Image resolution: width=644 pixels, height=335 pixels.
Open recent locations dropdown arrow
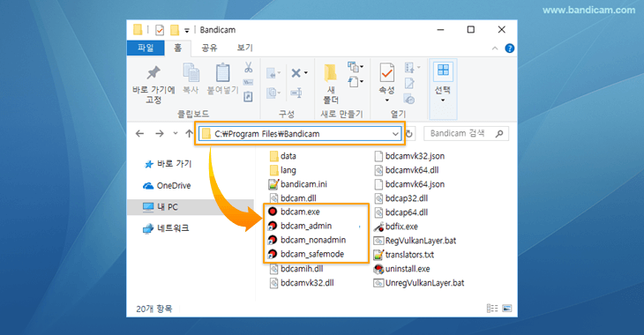click(176, 133)
